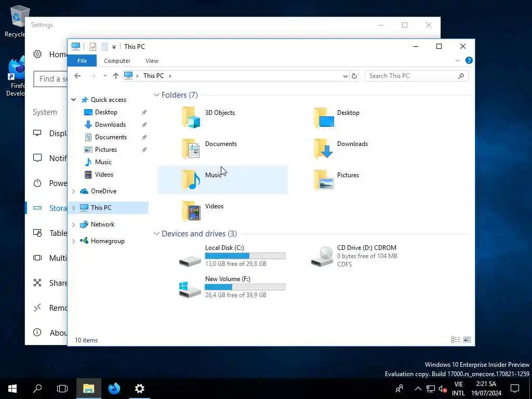Click the volume icon in system tray
Viewport: 532px width, 399px height.
coord(443,389)
